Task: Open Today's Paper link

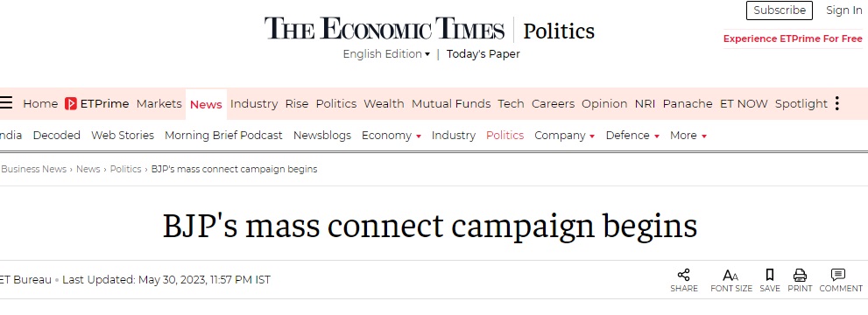Action: [x=483, y=54]
